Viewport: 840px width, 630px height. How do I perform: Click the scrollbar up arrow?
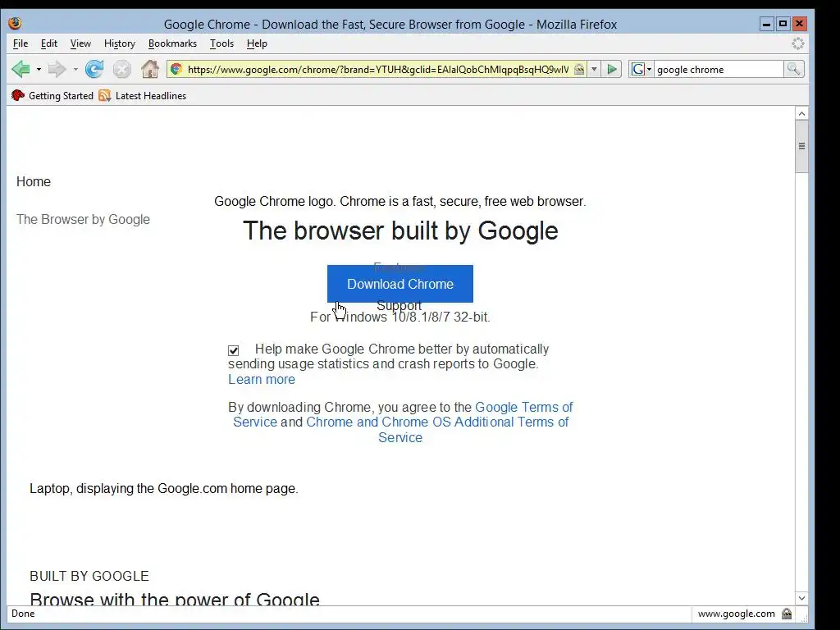coord(801,113)
